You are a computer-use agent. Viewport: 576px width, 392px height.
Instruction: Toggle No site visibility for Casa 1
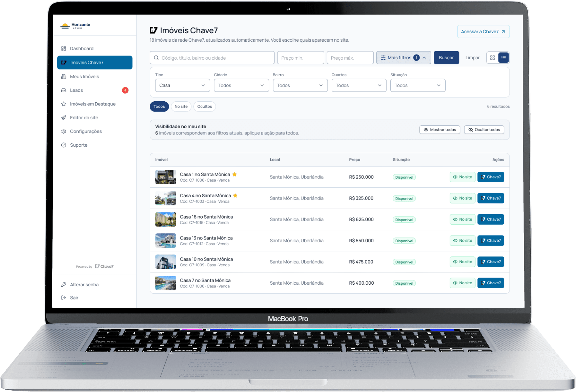point(462,177)
